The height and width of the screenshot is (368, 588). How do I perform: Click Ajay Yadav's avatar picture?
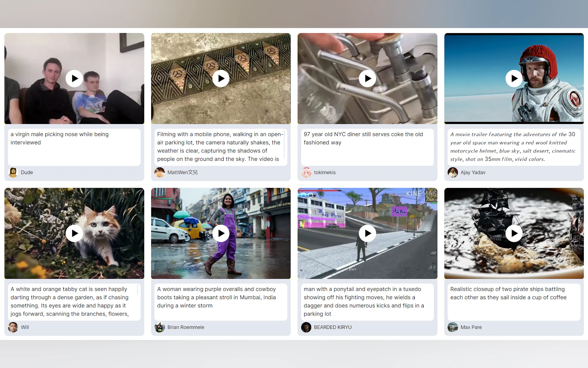pyautogui.click(x=453, y=172)
